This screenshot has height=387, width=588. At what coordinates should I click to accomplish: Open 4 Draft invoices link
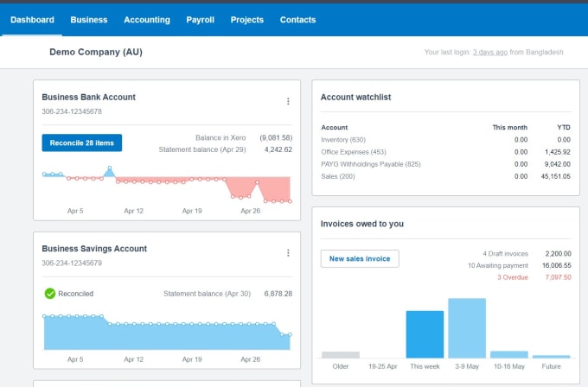(x=505, y=254)
